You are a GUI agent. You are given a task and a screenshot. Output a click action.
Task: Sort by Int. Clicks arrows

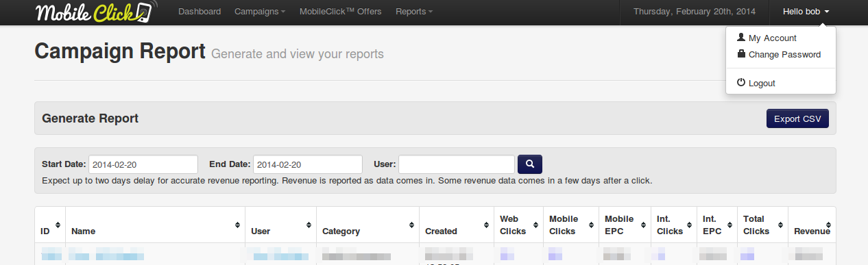click(689, 225)
